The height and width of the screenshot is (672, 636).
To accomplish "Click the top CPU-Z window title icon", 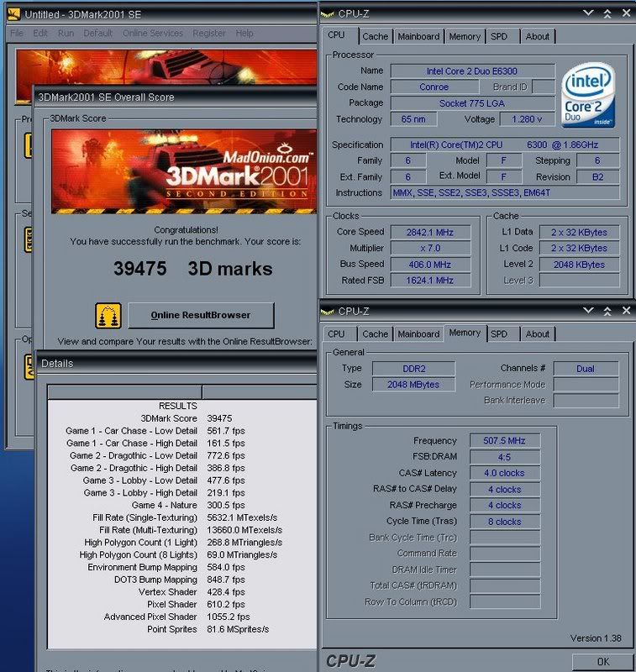I will [327, 14].
